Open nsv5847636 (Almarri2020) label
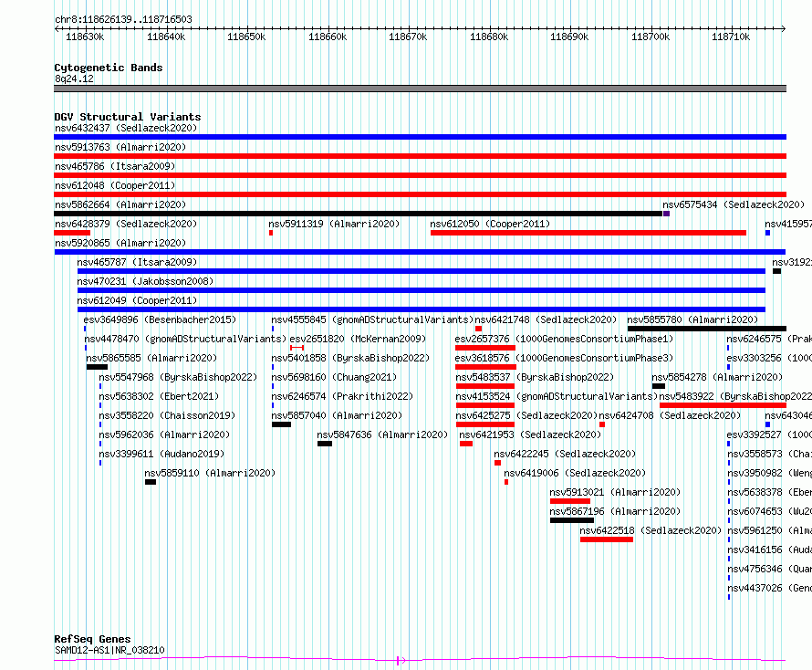 pyautogui.click(x=382, y=434)
